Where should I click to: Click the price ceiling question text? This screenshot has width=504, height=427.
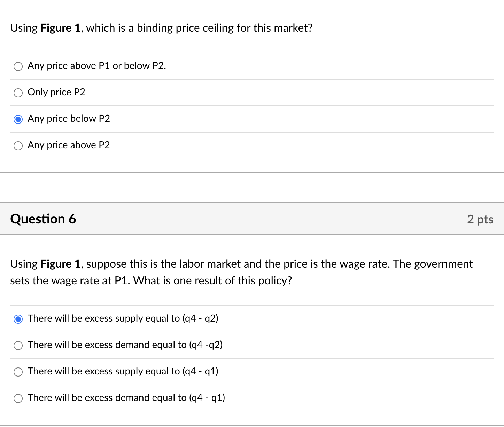coord(161,28)
